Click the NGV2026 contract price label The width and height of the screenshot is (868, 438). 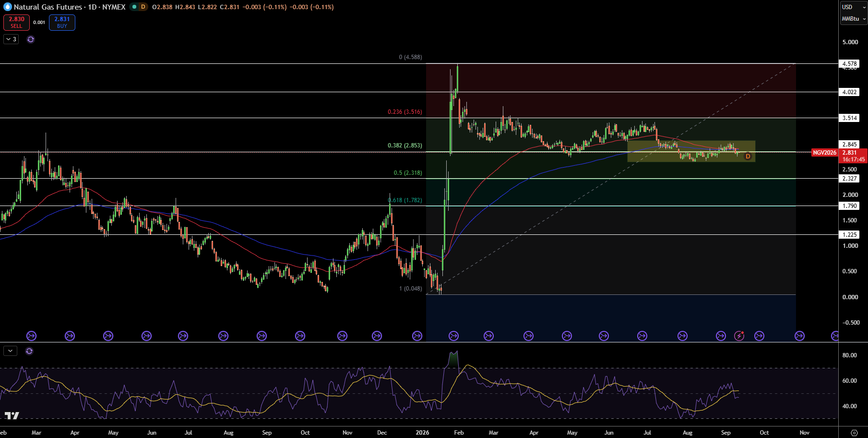point(824,153)
